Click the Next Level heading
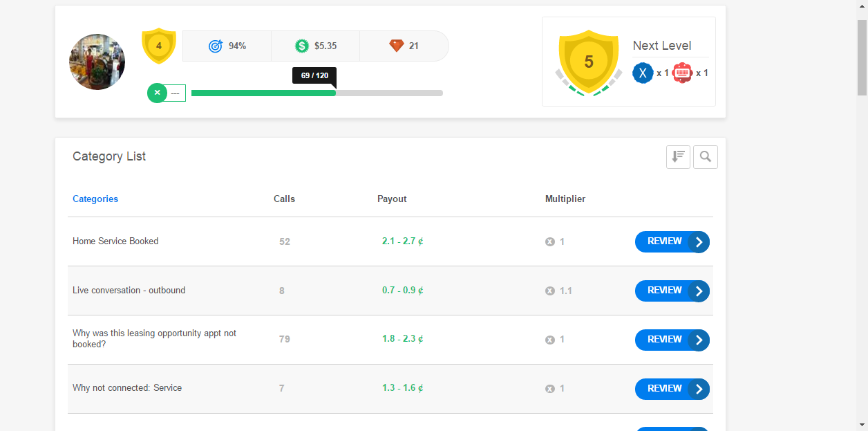868x431 pixels. point(662,46)
